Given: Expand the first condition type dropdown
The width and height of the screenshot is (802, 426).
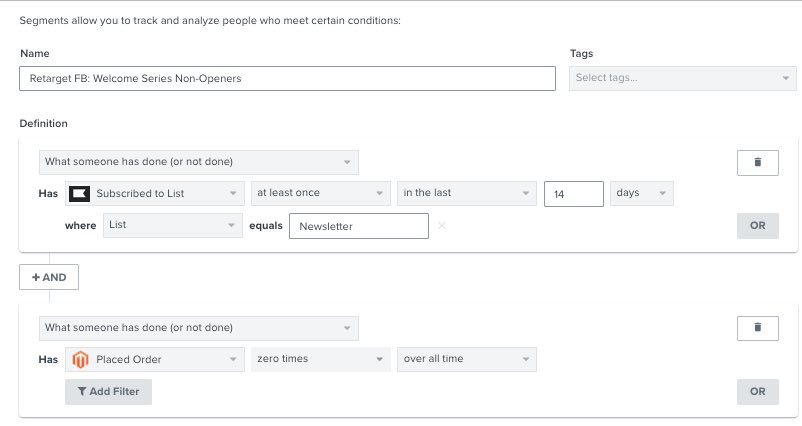Looking at the screenshot, I should [x=198, y=162].
